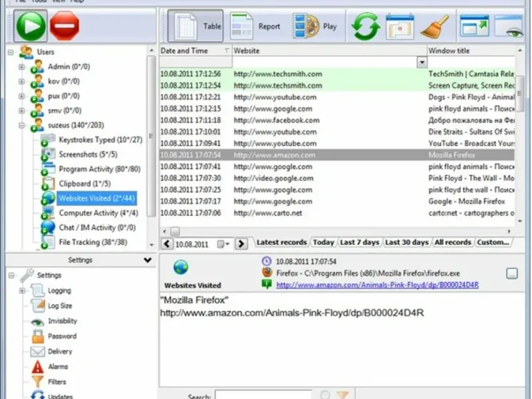The height and width of the screenshot is (399, 532).
Task: Expand the smv user node
Action: [22, 110]
